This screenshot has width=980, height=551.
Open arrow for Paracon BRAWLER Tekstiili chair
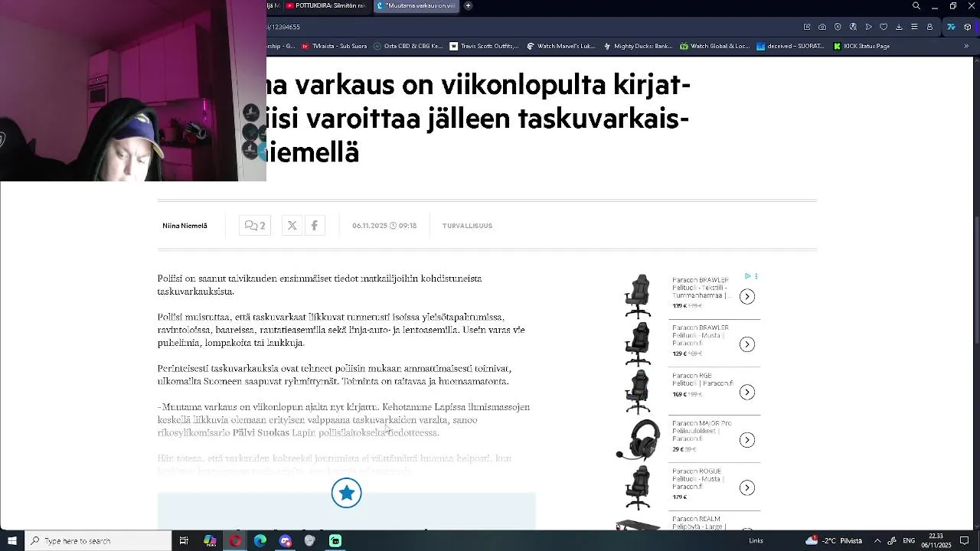(x=747, y=297)
